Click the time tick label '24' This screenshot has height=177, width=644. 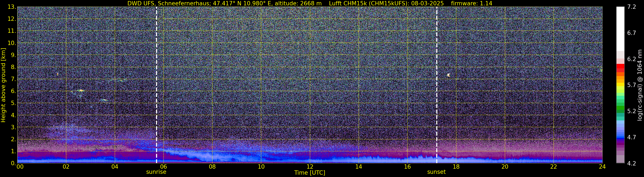coord(602,167)
